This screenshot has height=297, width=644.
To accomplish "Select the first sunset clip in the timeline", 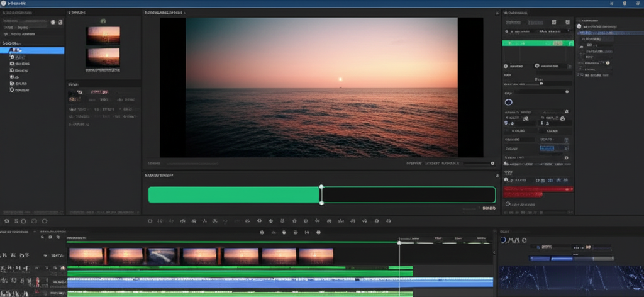I will coord(87,255).
